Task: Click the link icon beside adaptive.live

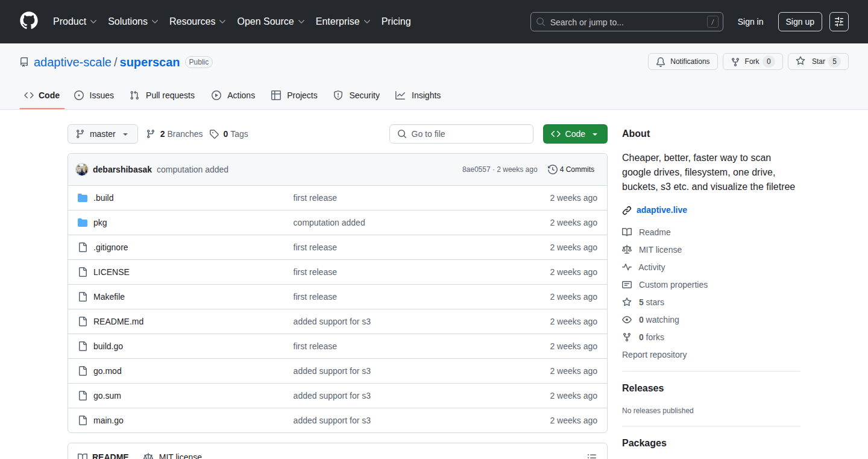Action: pyautogui.click(x=627, y=211)
